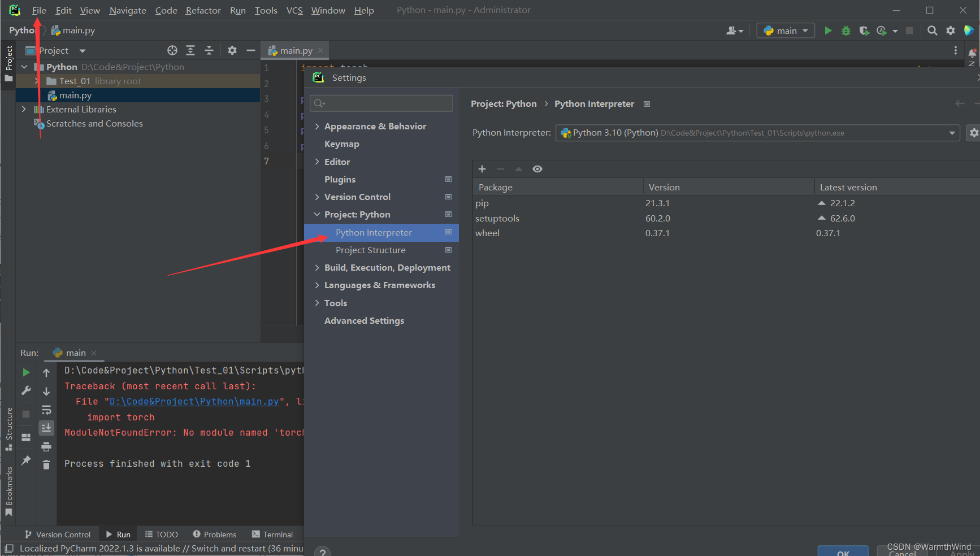Focus the Settings search field
This screenshot has height=556, width=980.
point(381,103)
